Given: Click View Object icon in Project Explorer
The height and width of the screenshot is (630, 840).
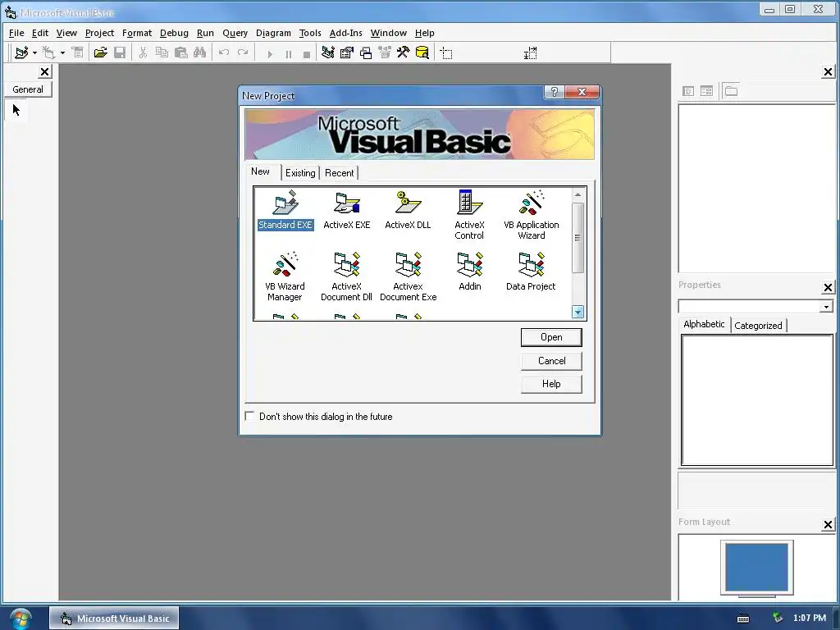Looking at the screenshot, I should tap(706, 91).
